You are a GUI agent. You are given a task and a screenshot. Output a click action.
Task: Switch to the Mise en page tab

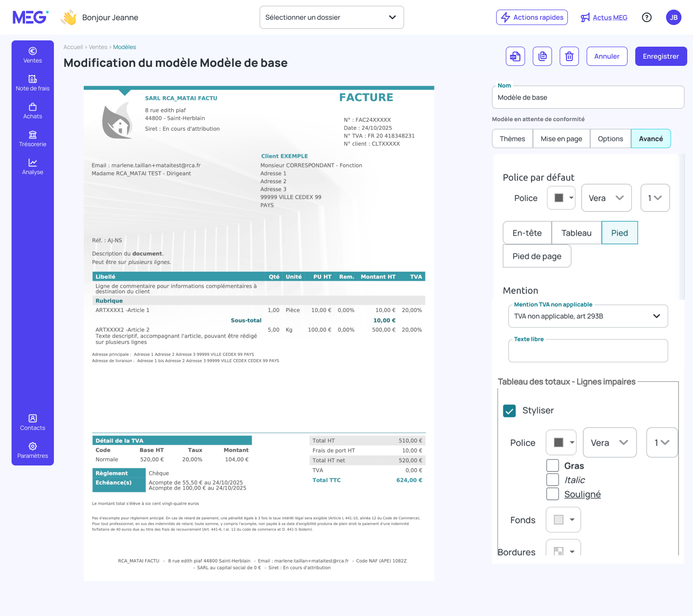561,138
